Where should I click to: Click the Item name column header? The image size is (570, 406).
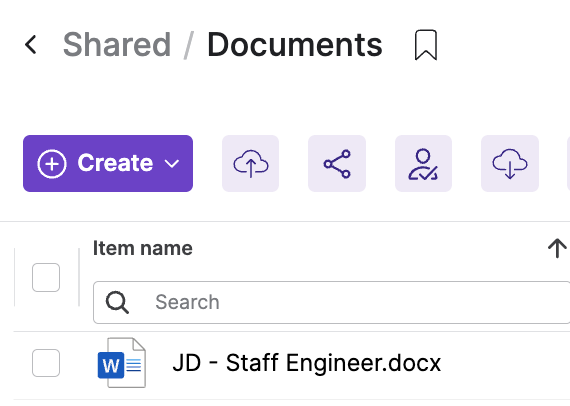[x=142, y=248]
